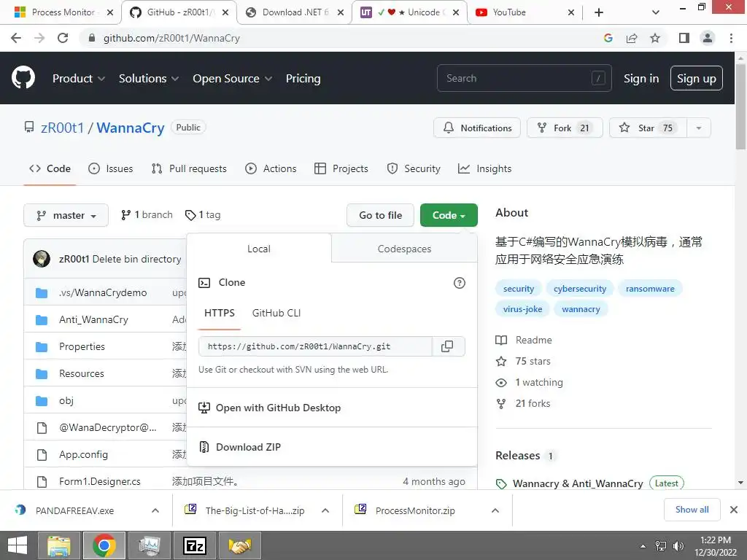Screen dimensions: 747x560
Task: Open zR00t1 commit author avatar
Action: pyautogui.click(x=42, y=259)
